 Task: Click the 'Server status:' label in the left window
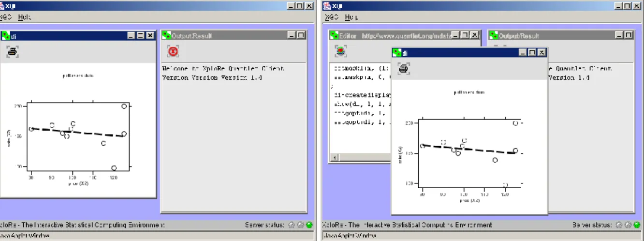pyautogui.click(x=265, y=225)
